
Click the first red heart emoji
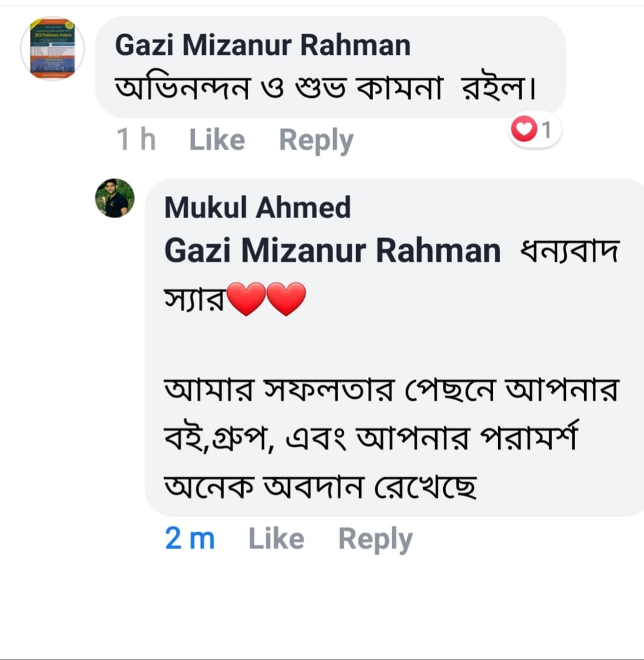tap(246, 298)
